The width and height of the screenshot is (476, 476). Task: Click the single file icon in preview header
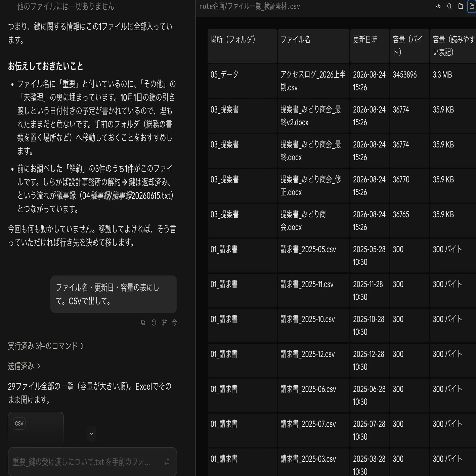point(461,6)
